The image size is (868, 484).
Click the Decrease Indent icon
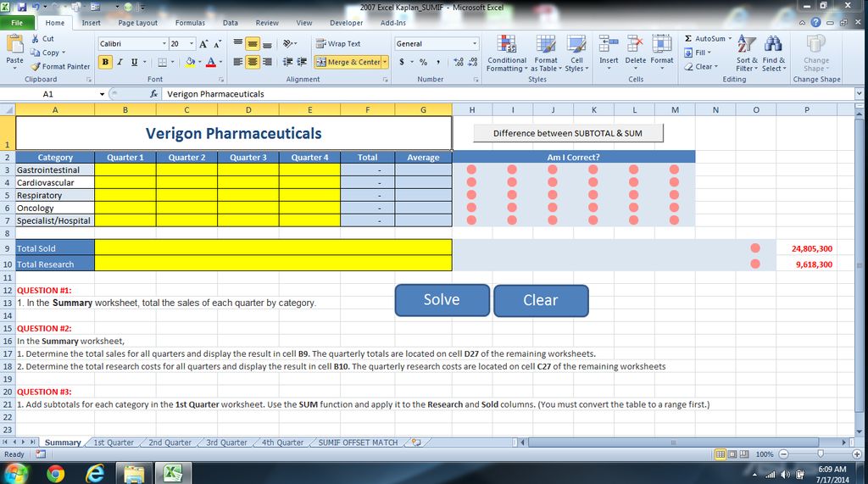pos(288,62)
